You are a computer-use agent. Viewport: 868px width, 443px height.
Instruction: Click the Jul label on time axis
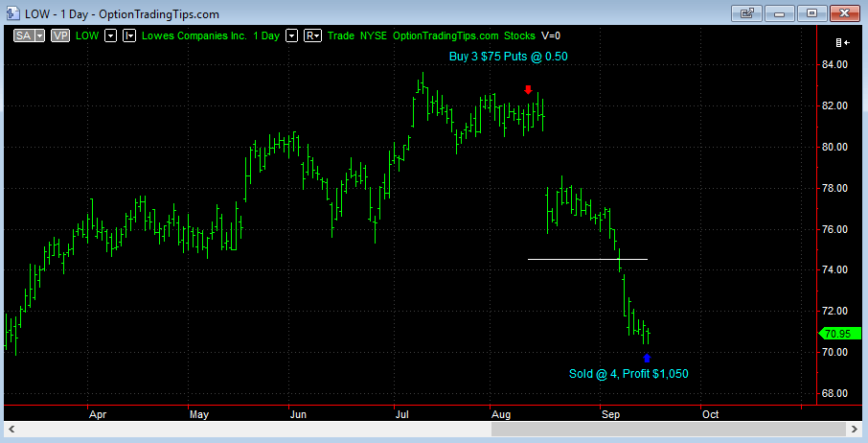point(401,414)
